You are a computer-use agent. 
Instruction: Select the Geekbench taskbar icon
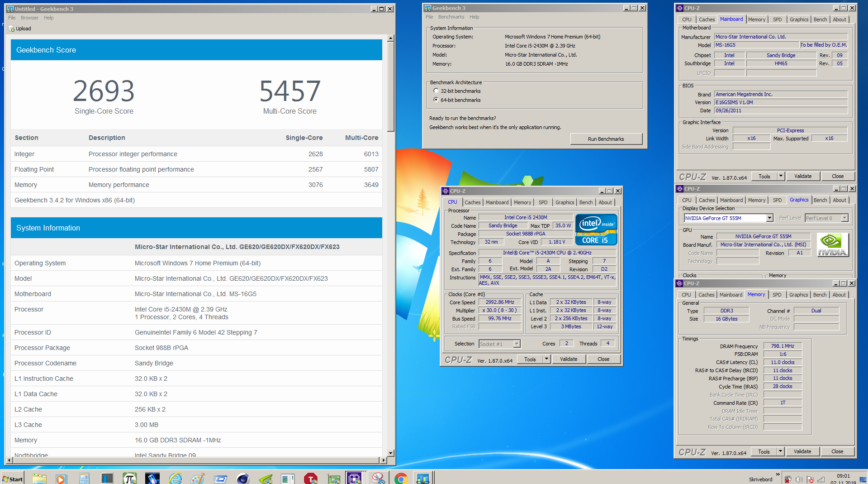[x=423, y=478]
